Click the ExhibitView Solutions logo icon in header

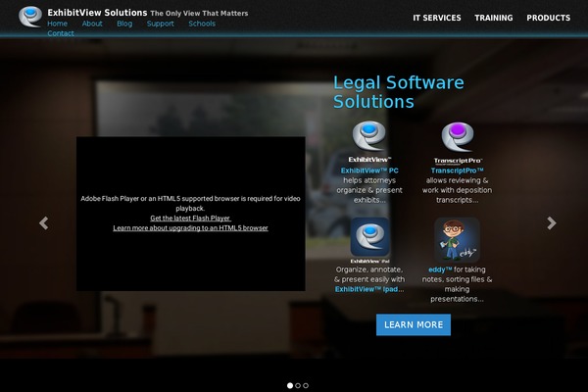pyautogui.click(x=30, y=17)
